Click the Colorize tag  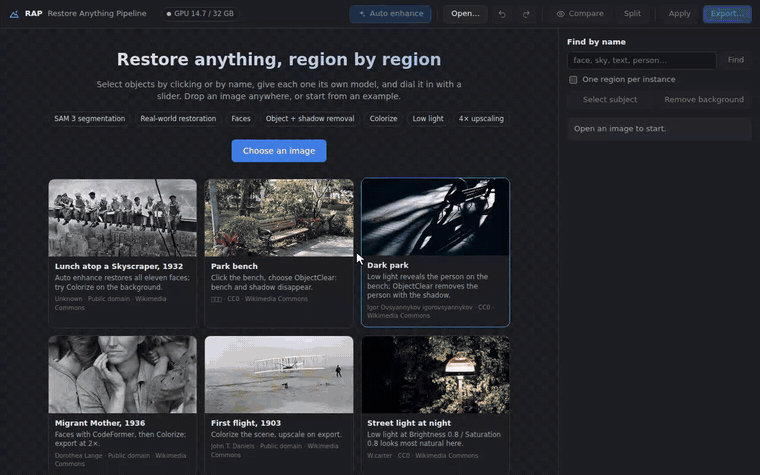[383, 119]
